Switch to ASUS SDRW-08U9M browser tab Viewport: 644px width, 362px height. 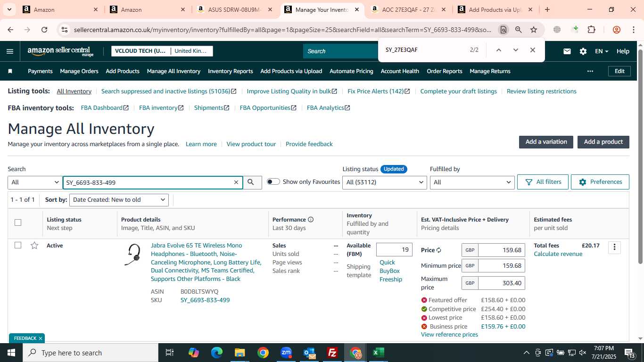[x=236, y=9]
